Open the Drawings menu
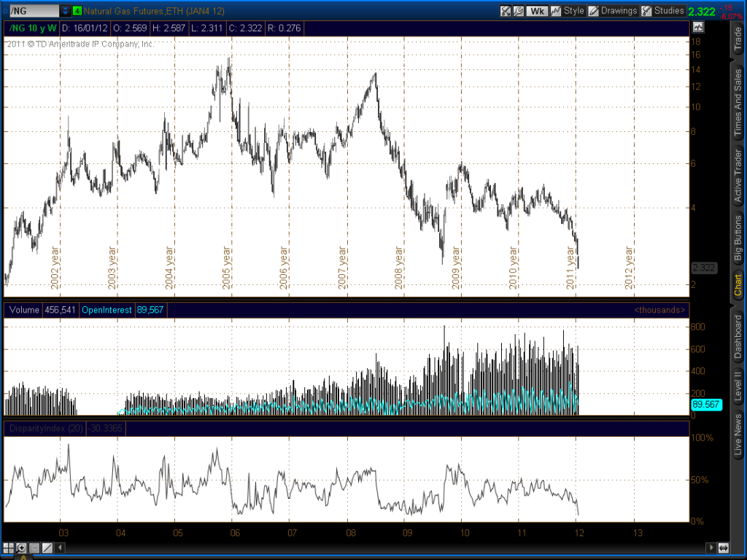747x560 pixels. tap(613, 11)
